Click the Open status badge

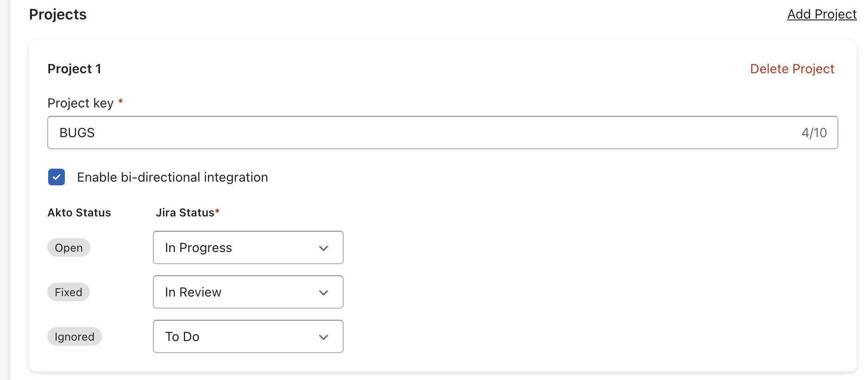click(x=69, y=248)
